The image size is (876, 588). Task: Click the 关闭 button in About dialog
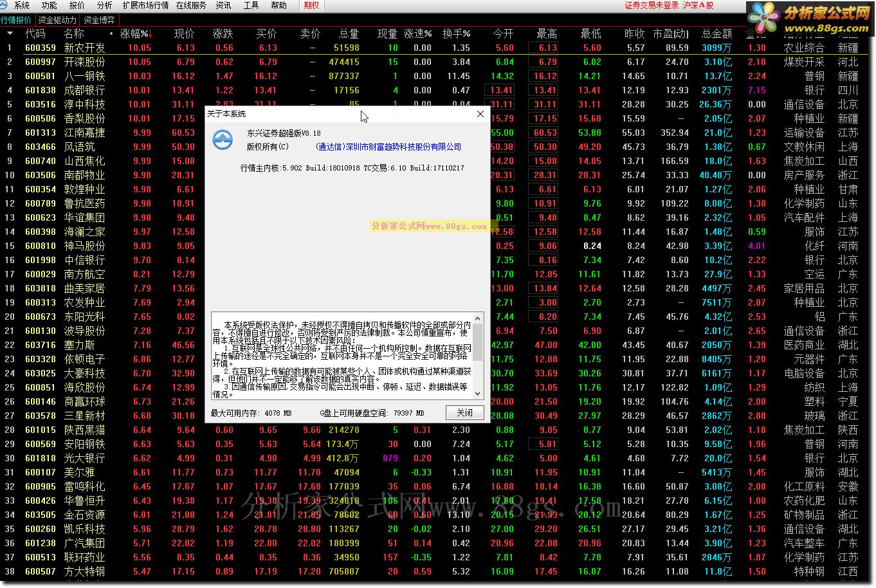464,413
